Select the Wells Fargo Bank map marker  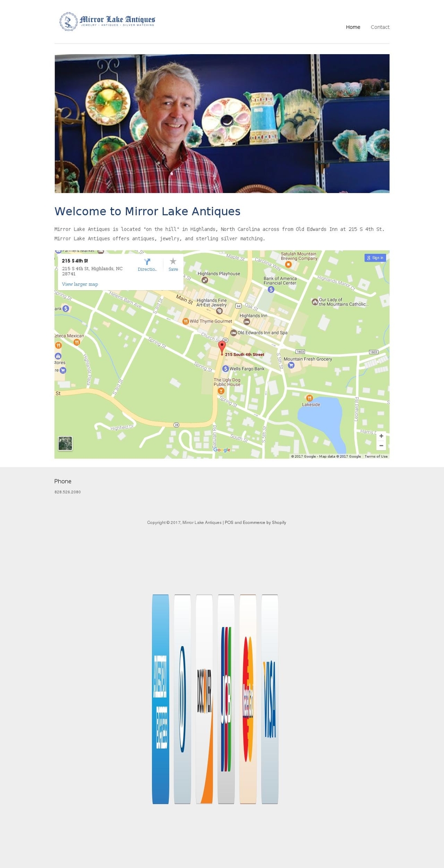[x=226, y=369]
